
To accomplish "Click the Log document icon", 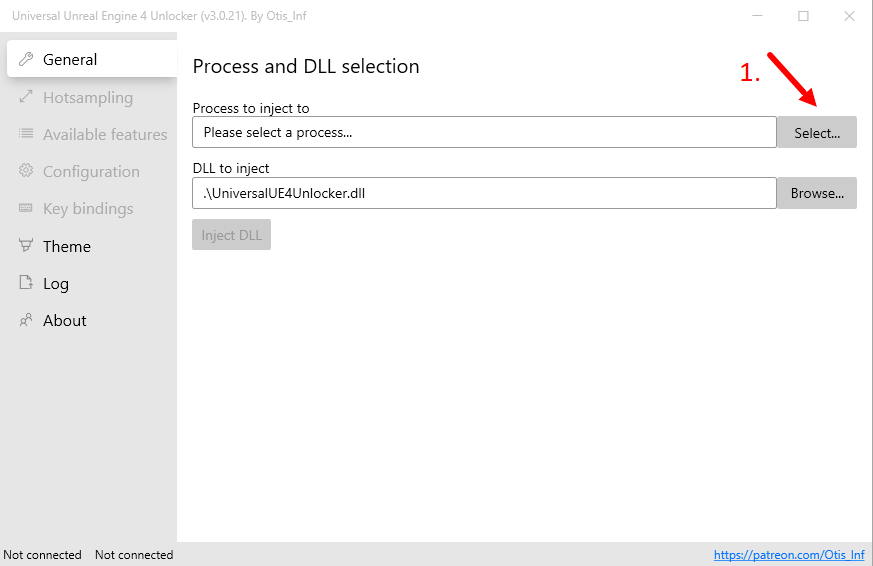I will (x=26, y=283).
